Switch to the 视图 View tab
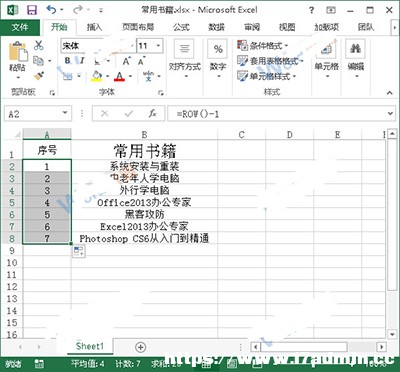400x372 pixels. click(x=287, y=27)
